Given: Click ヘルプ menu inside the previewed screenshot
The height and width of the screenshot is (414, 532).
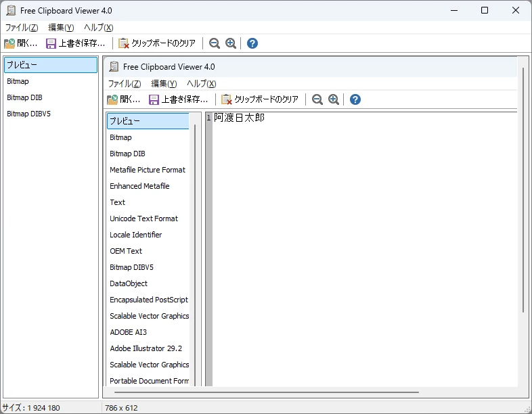Looking at the screenshot, I should tap(202, 83).
